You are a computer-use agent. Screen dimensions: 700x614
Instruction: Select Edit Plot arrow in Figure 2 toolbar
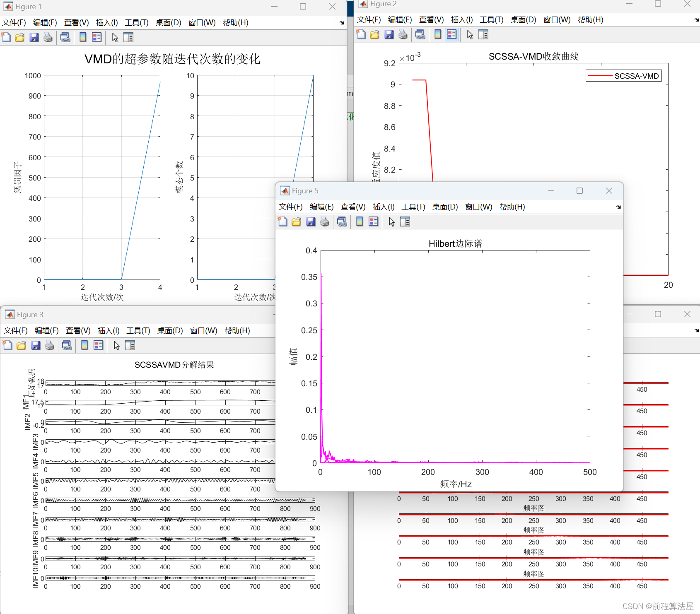(470, 35)
